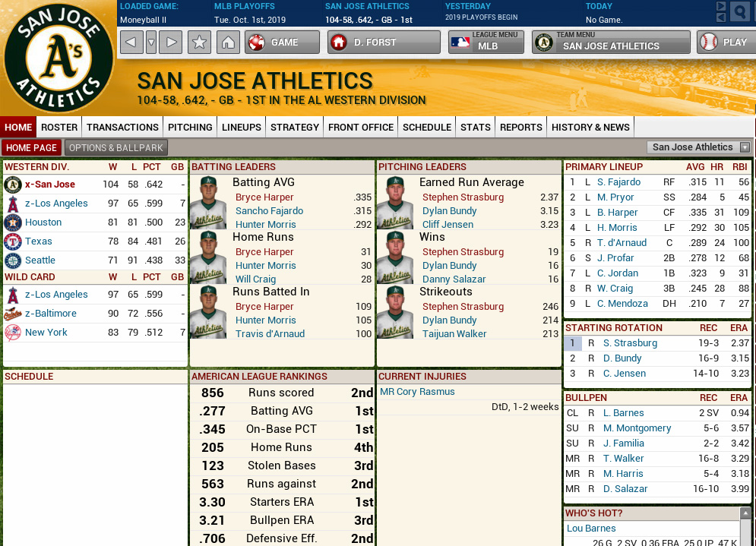Go back with the left arrow button
This screenshot has width=756, height=546.
131,43
